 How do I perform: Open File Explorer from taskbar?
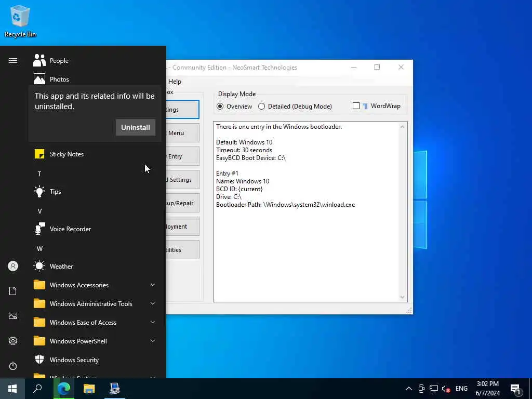point(89,389)
